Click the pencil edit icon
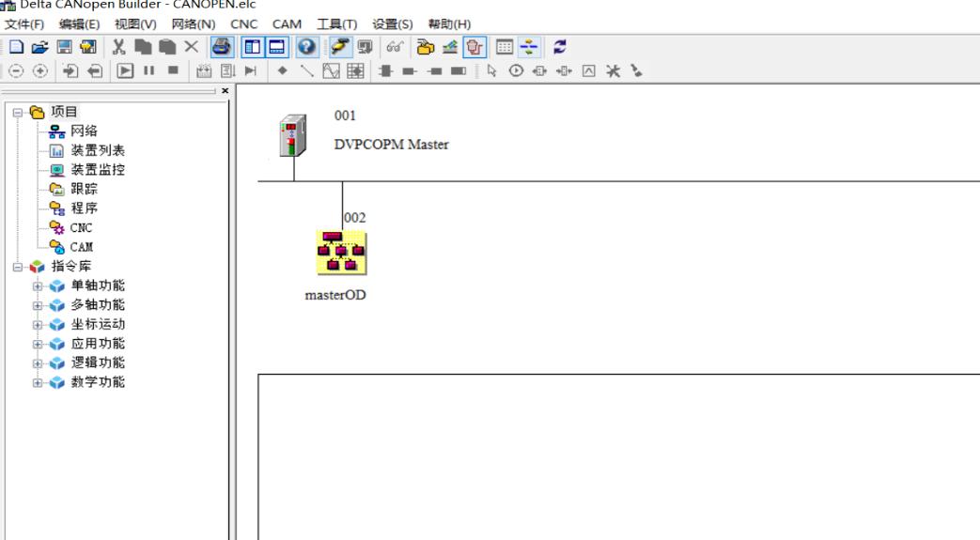This screenshot has height=540, width=980. point(450,47)
